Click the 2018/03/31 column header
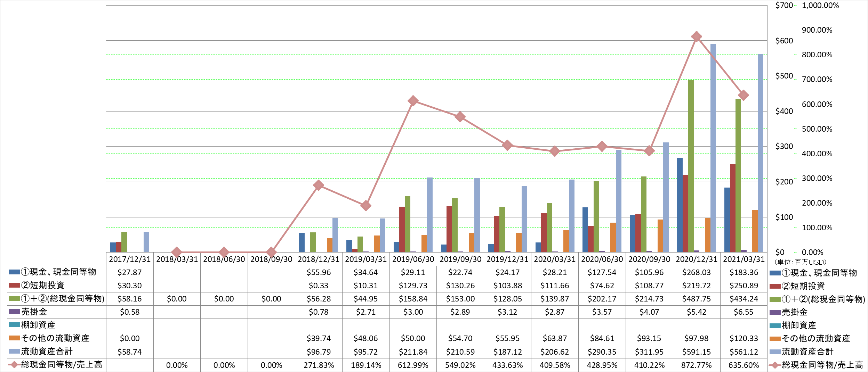Screen dimensions: 868x372 177,259
